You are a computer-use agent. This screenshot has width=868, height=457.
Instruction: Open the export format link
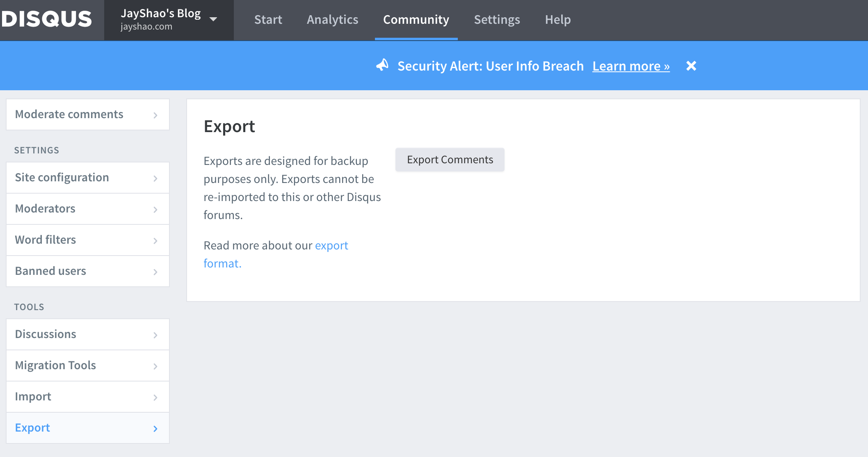[x=331, y=245]
